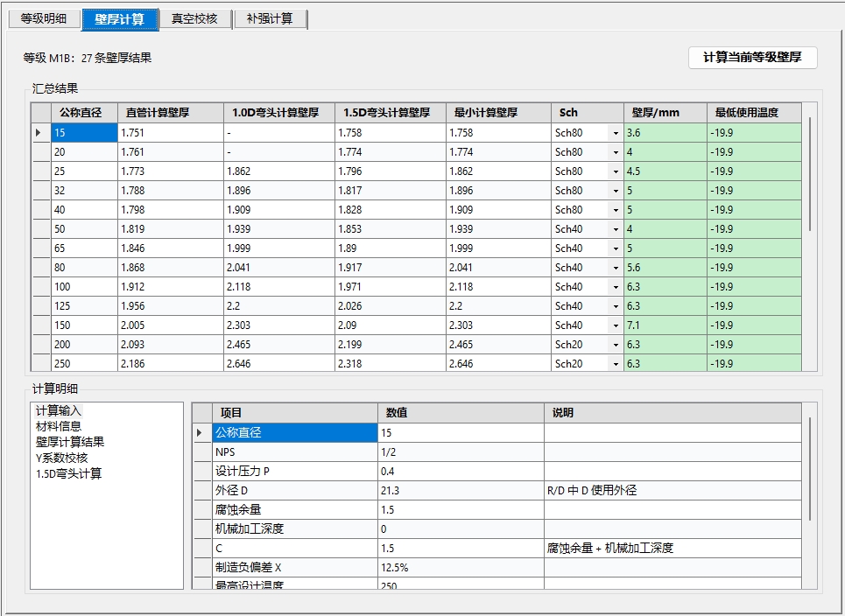Click wall thickness cell 7.1
This screenshot has height=616, width=845.
665,325
